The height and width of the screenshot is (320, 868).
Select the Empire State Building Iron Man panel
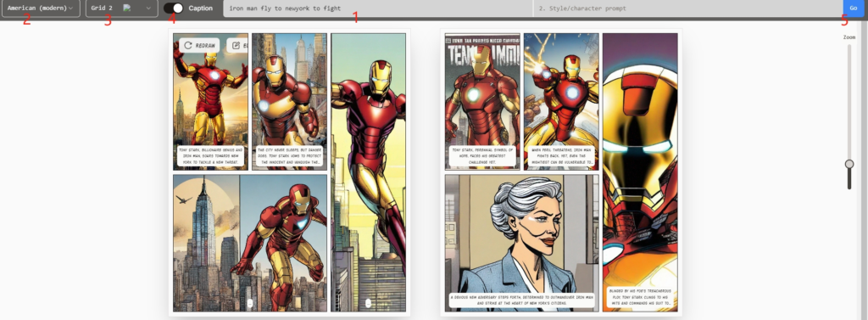(250, 243)
